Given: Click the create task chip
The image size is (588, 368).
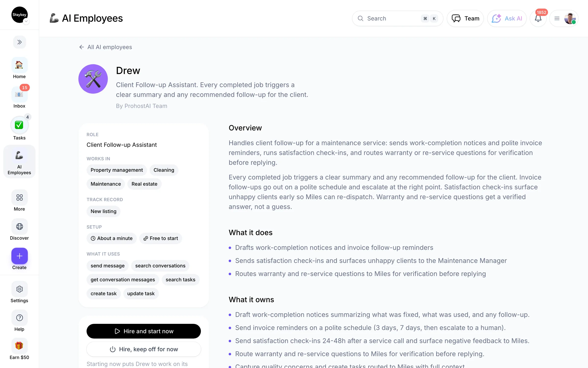Looking at the screenshot, I should [x=103, y=293].
